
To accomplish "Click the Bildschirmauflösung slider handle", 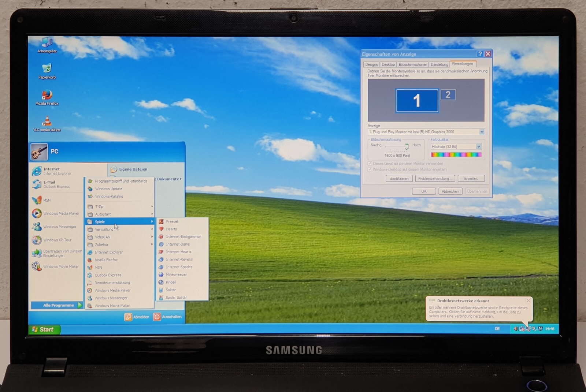I will tap(407, 147).
